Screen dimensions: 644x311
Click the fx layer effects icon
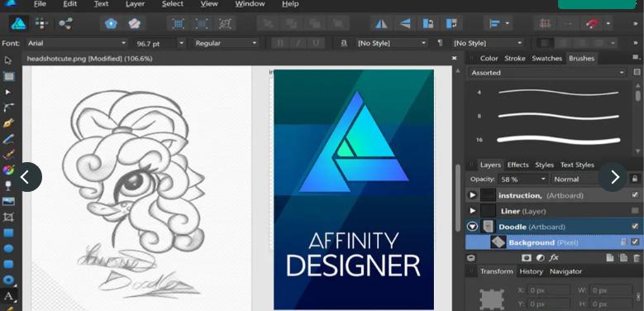554,258
